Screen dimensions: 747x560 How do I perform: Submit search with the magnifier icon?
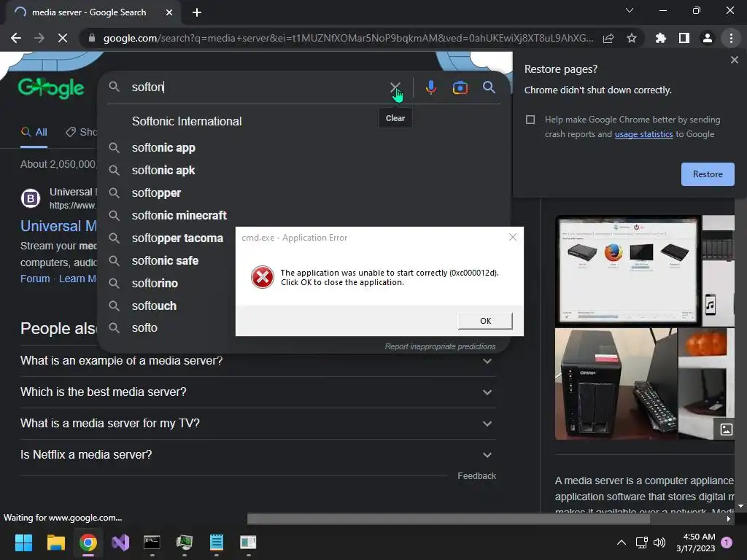point(489,87)
